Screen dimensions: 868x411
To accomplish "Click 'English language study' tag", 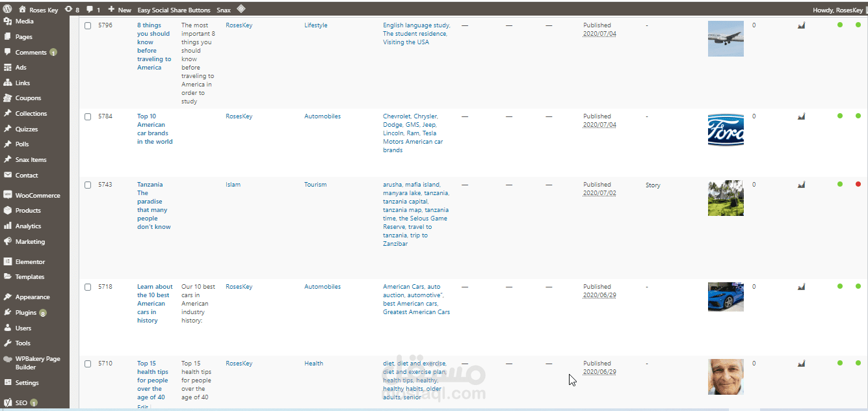I will [x=416, y=25].
